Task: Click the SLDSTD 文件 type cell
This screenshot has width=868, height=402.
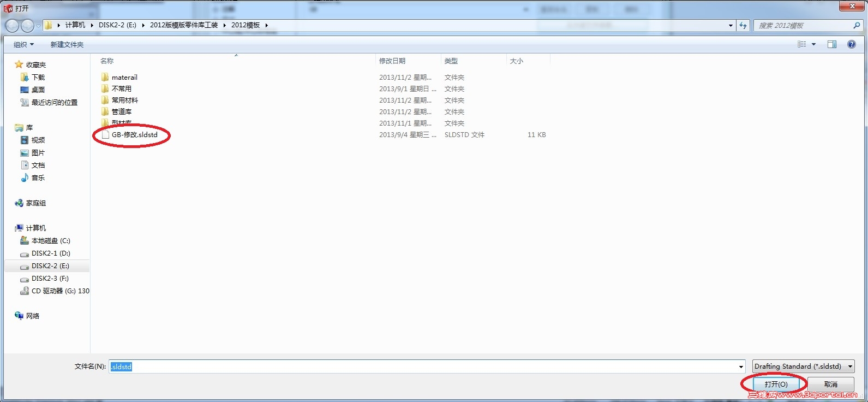Action: (x=464, y=134)
